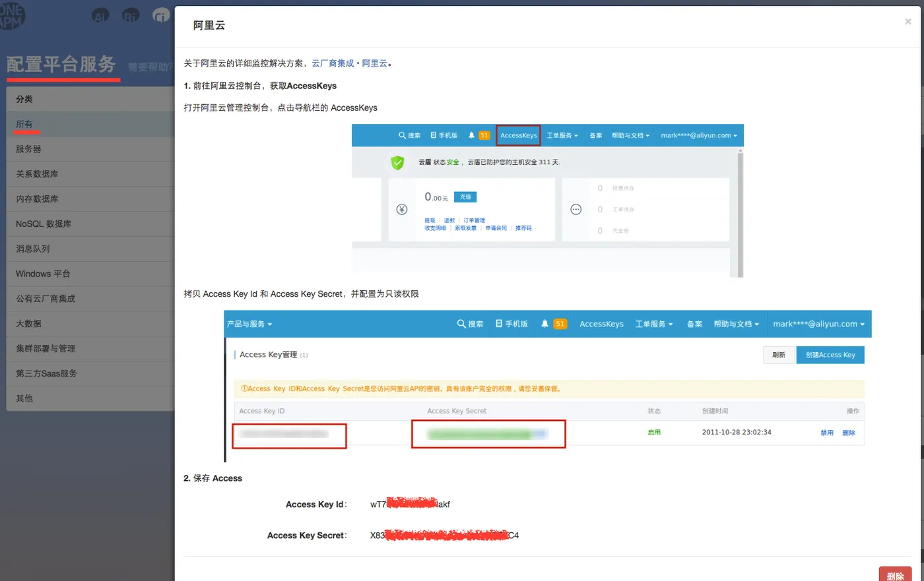Click the Bi icon in the top bar
Viewport: 924px width, 581px height.
click(131, 16)
